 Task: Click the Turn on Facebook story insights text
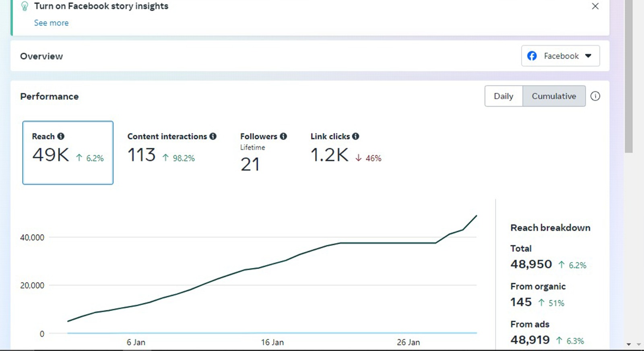tap(101, 6)
